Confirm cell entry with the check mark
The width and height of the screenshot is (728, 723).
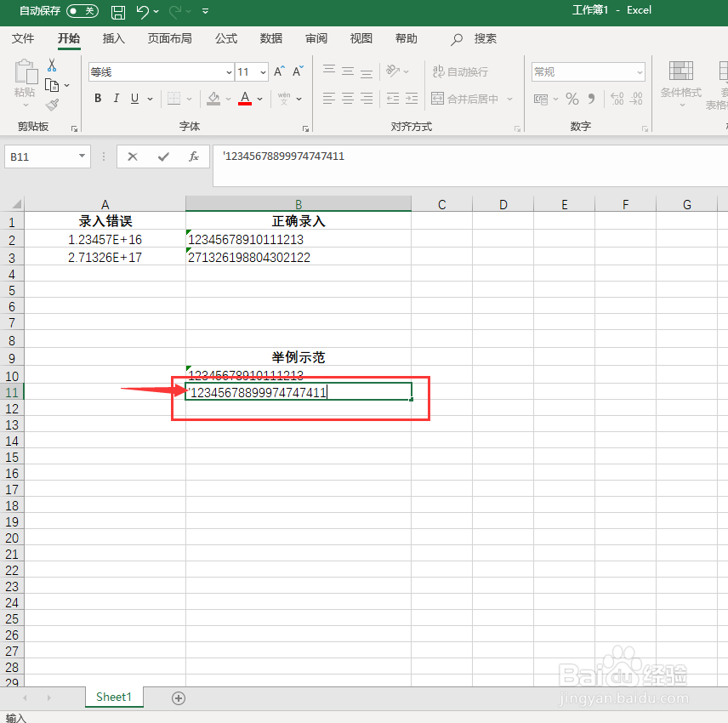point(163,156)
